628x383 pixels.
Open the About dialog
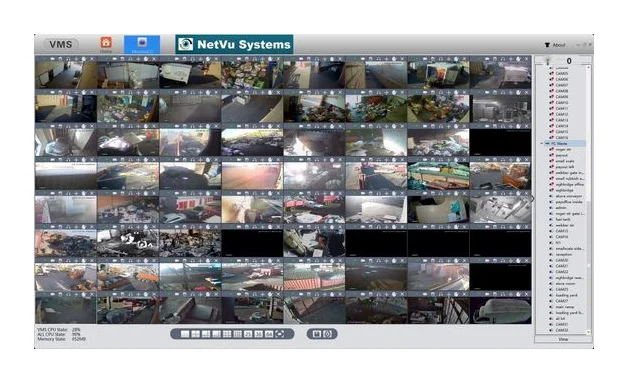[x=555, y=45]
